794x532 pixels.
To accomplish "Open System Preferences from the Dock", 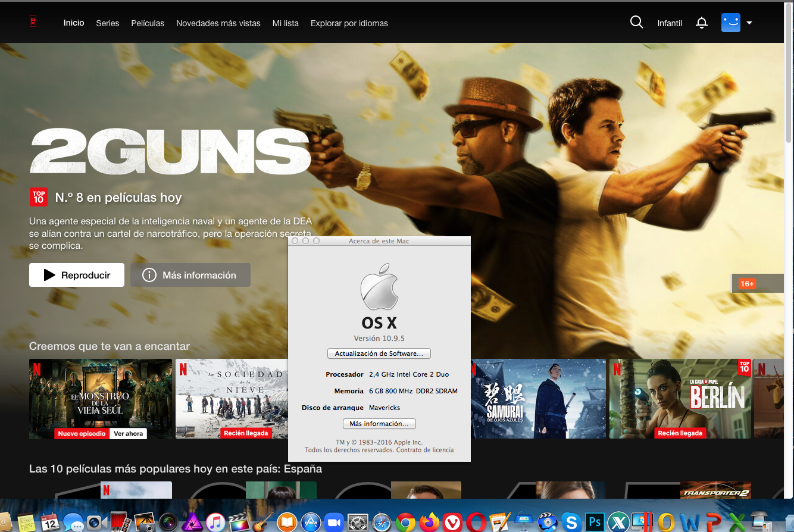I will tap(358, 522).
